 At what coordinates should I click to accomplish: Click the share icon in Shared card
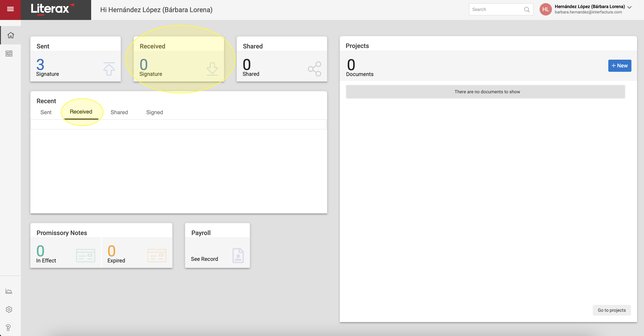click(315, 69)
